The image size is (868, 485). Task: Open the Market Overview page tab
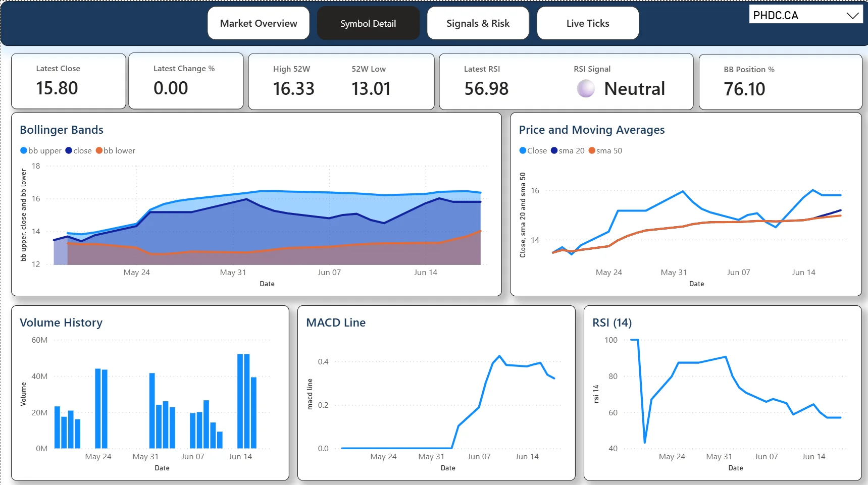point(259,23)
